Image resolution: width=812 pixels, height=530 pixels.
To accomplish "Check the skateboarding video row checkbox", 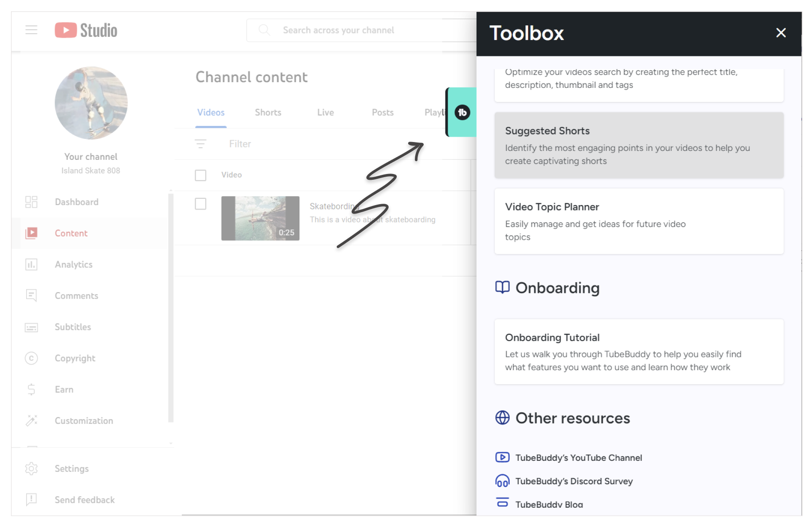I will point(201,204).
